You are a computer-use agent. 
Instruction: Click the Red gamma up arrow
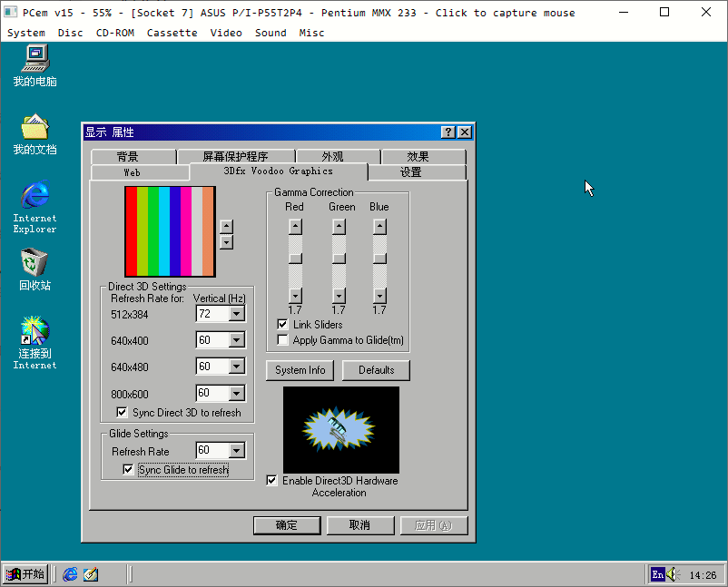(x=295, y=227)
